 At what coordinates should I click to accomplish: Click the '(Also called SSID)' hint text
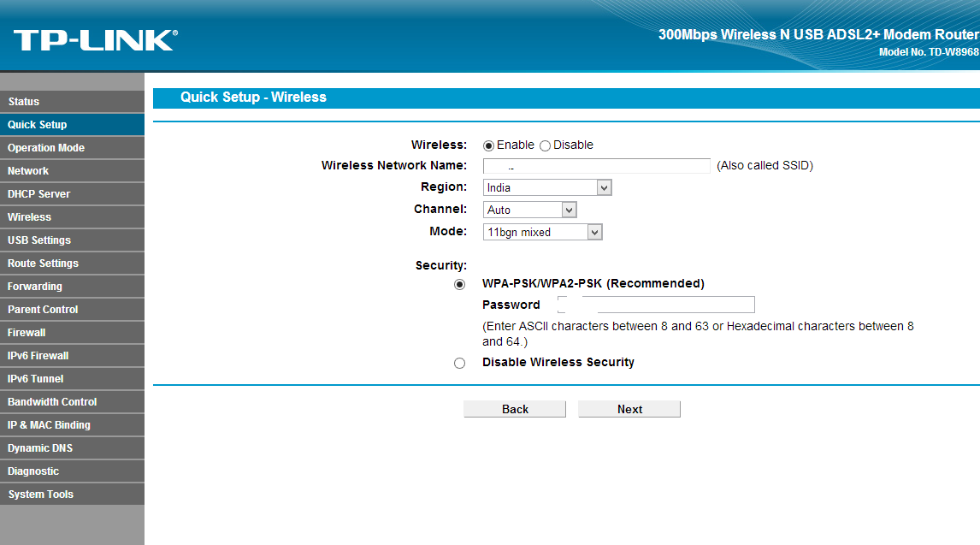765,166
